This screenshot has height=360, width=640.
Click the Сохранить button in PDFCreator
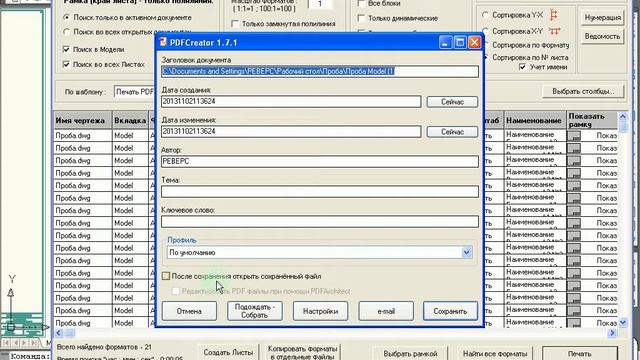point(450,311)
